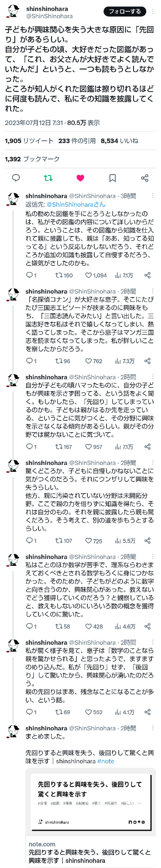Toggle bookmark icon on the main tweet
Image resolution: width=161 pixels, height=868 pixels.
tap(112, 178)
